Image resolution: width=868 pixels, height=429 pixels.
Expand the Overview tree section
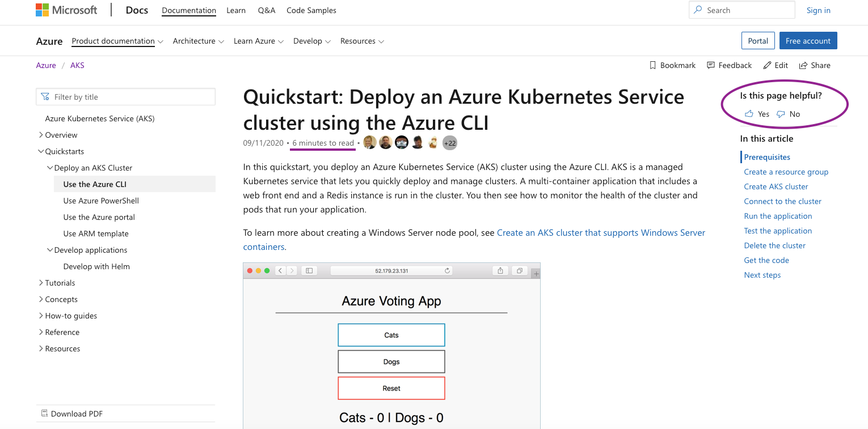[41, 135]
